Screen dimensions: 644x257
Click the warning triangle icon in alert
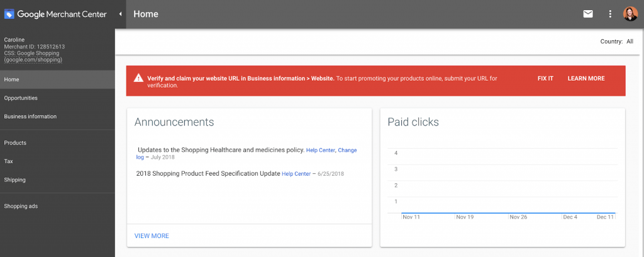pyautogui.click(x=137, y=79)
